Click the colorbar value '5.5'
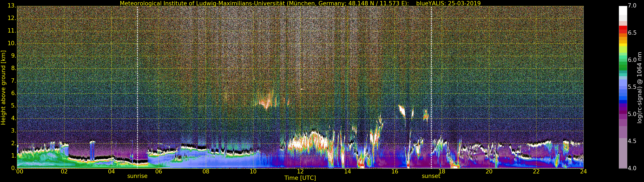 (x=632, y=87)
